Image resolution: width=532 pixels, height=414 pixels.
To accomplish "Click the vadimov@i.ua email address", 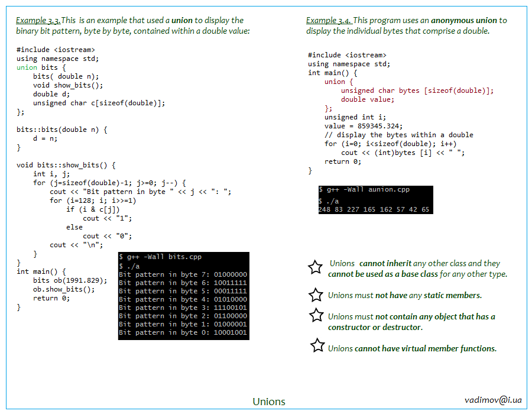I will (x=493, y=400).
